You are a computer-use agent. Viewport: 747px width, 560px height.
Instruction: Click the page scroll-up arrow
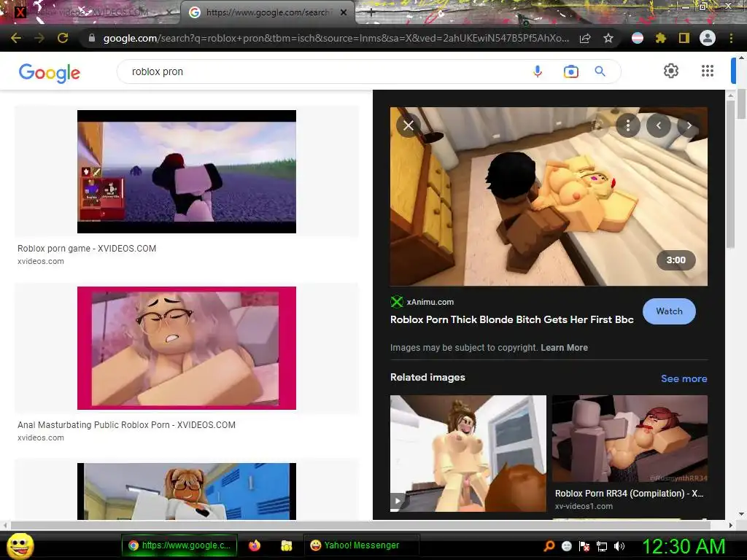(x=741, y=57)
